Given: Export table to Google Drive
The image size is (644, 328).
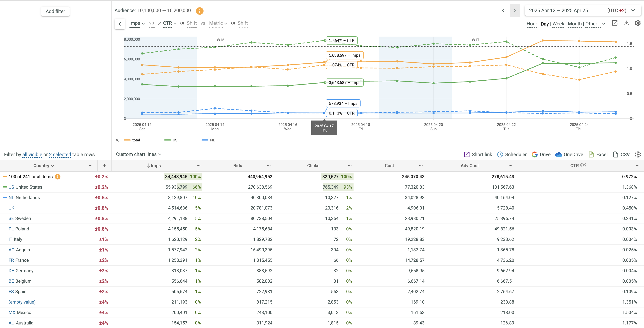Looking at the screenshot, I should pyautogui.click(x=541, y=154).
